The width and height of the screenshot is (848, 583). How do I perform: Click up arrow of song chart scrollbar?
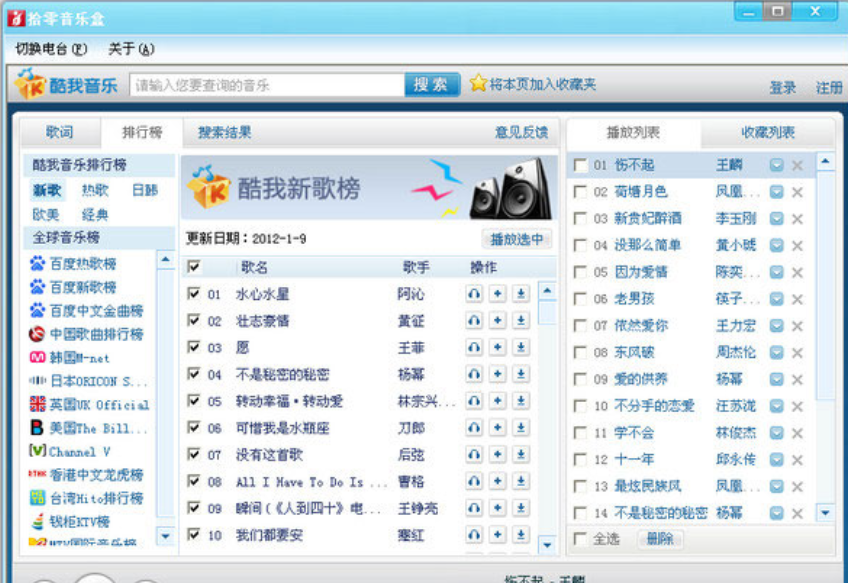tap(547, 291)
